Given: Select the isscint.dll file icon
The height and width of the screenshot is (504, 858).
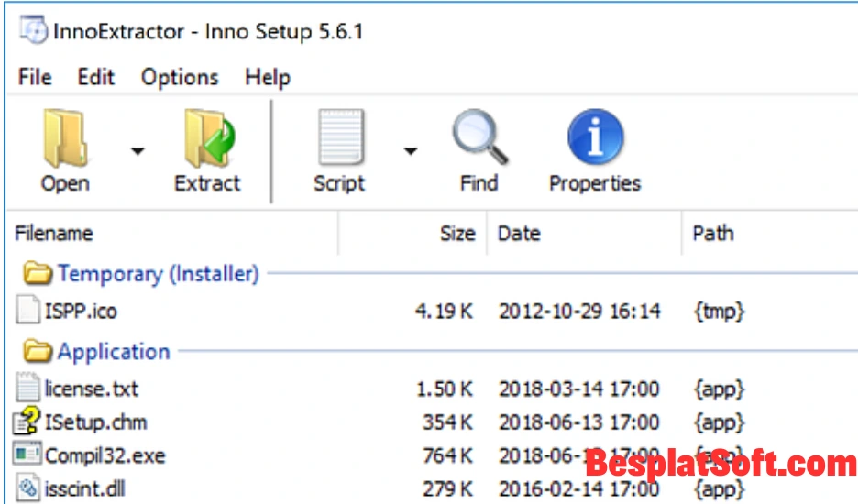Looking at the screenshot, I should (x=27, y=488).
